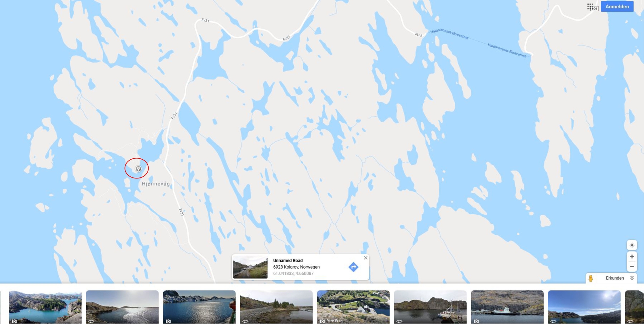Screen dimensions: 644x324
Task: View the sunlit water 360 thumbnail
Action: point(122,307)
